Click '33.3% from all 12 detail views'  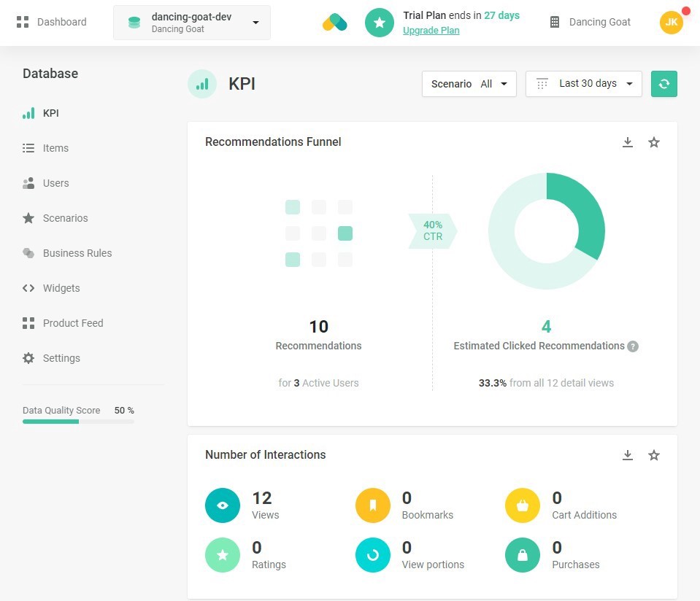click(x=546, y=383)
